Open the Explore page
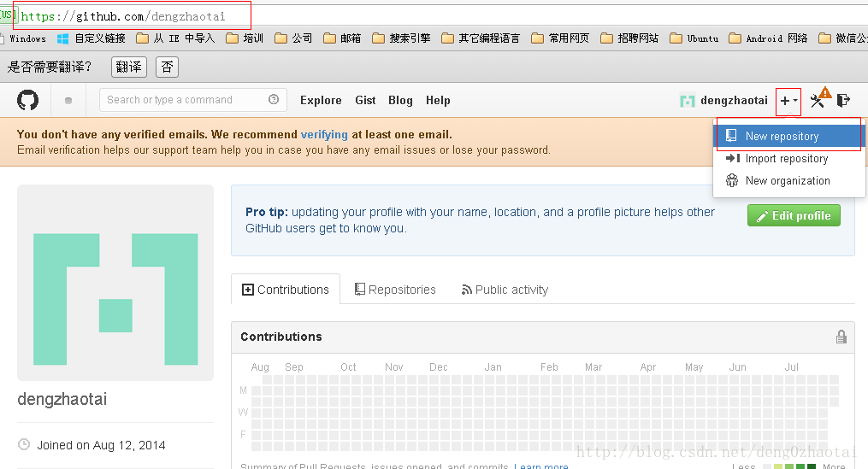This screenshot has height=469, width=868. (x=321, y=101)
